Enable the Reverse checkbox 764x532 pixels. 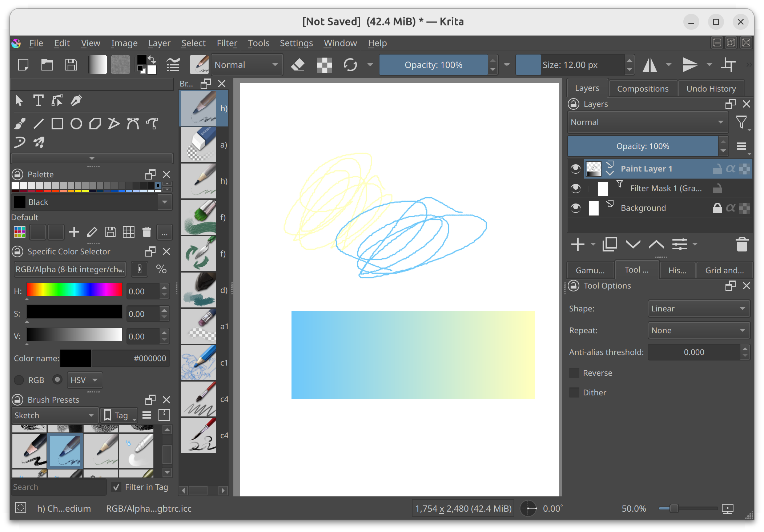point(574,373)
